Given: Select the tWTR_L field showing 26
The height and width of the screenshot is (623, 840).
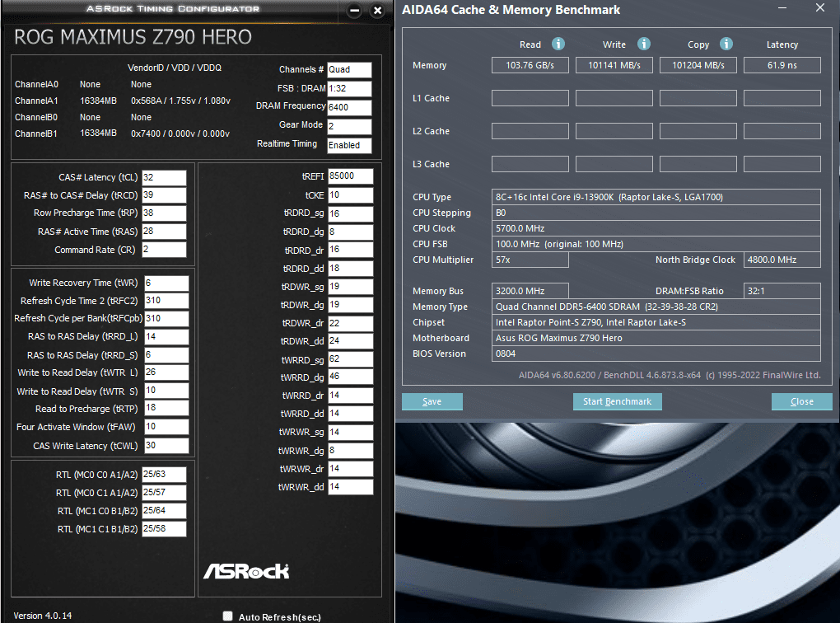Looking at the screenshot, I should [166, 372].
